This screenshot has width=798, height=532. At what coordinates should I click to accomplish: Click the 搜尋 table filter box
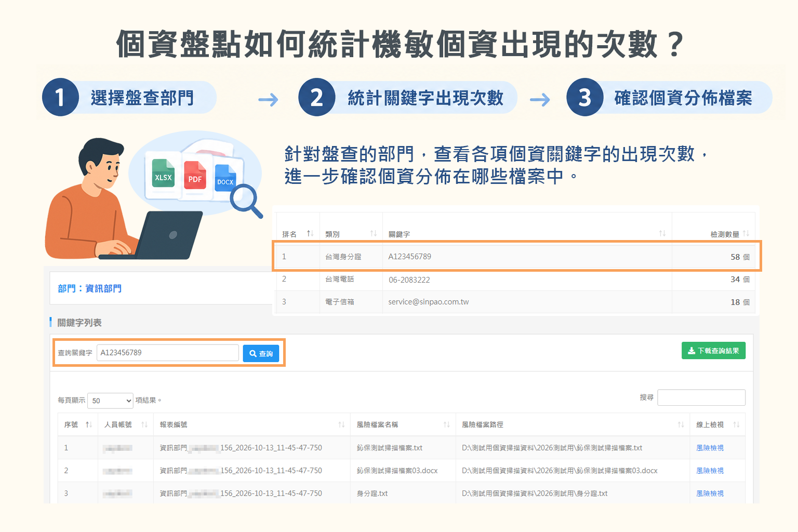click(701, 397)
